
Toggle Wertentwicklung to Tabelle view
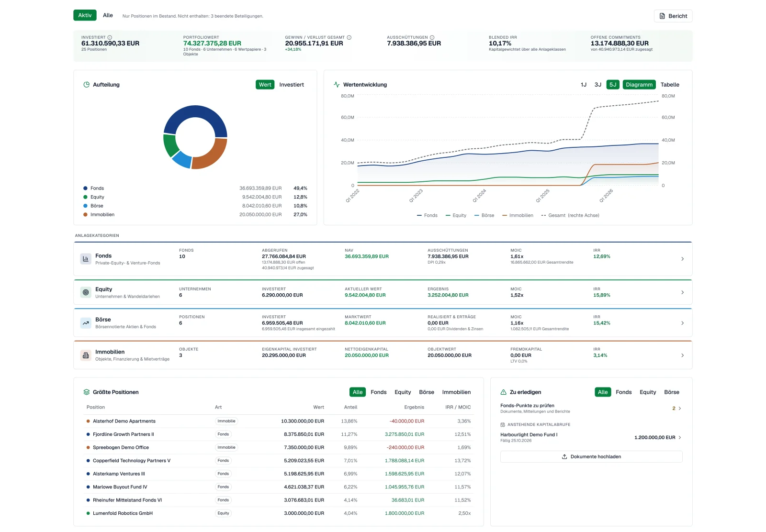(670, 85)
